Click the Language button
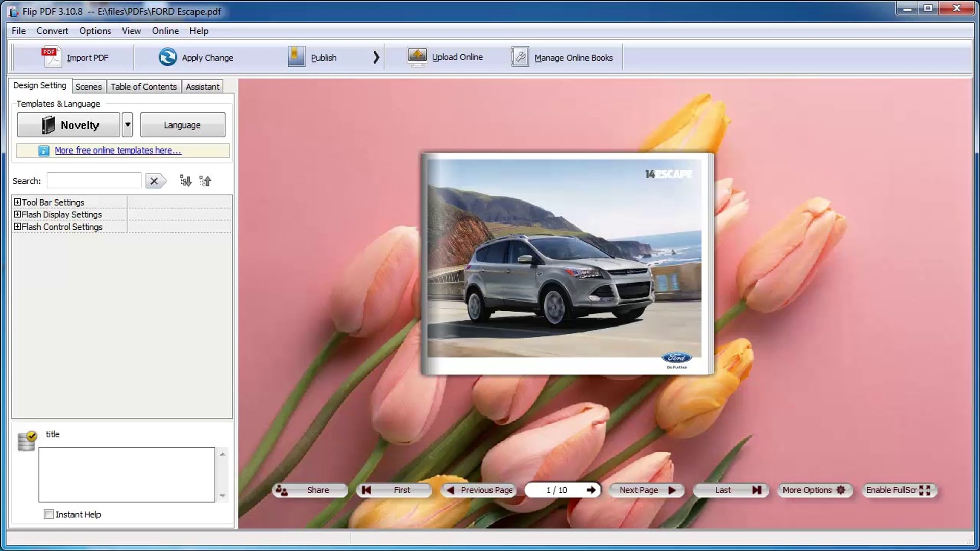 (182, 125)
